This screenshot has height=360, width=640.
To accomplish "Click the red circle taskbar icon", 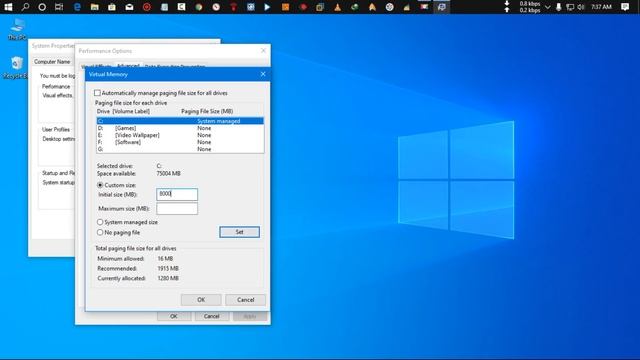I will pyautogui.click(x=147, y=7).
